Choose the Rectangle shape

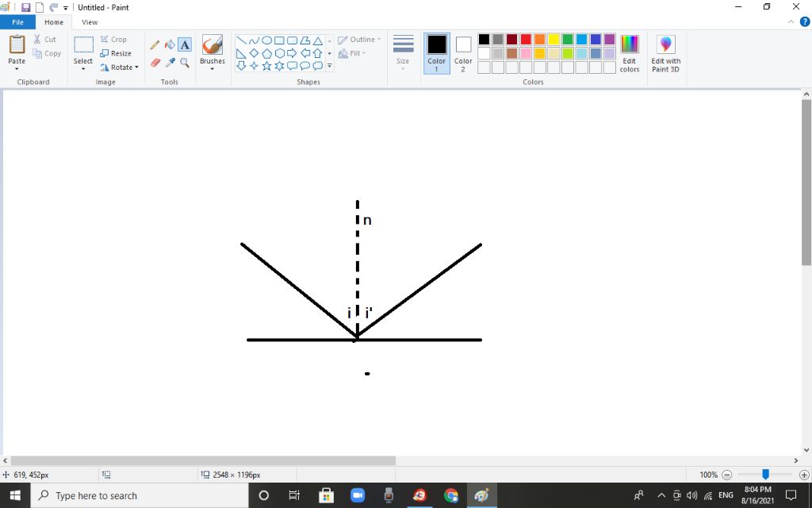coord(279,40)
